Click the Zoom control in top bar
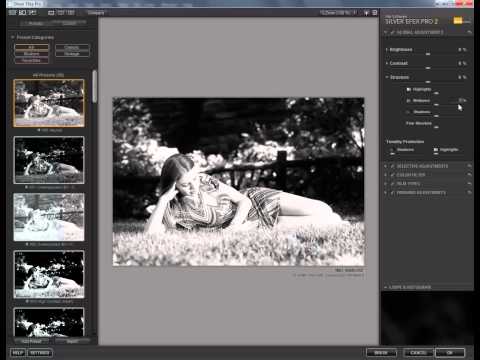The image size is (480, 360). click(x=338, y=13)
